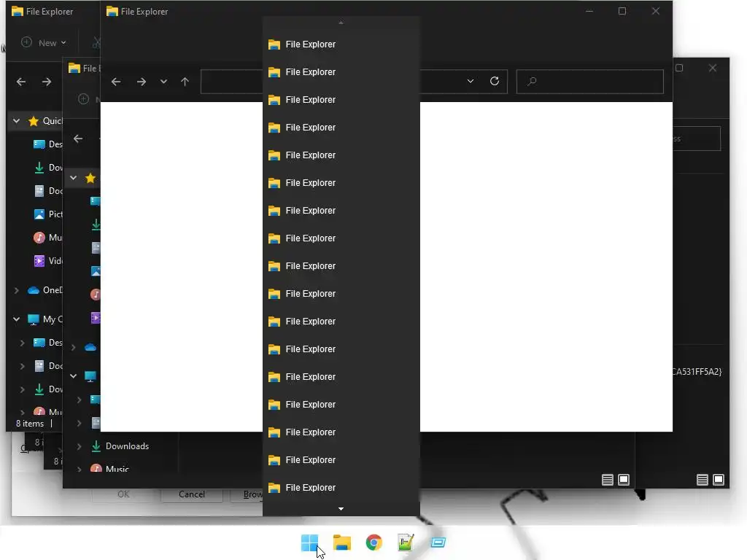The image size is (747, 560).
Task: Refresh the front File Explorer window
Action: (x=495, y=81)
